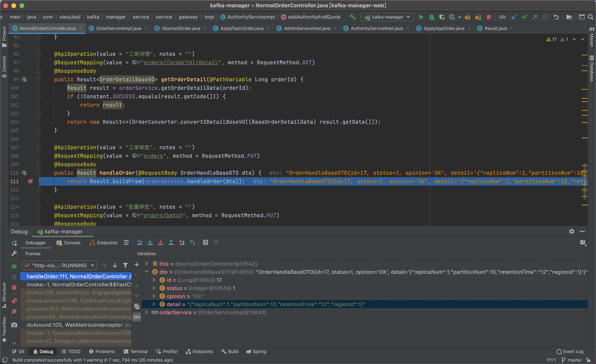This screenshot has height=364, width=596.
Task: Click the orders/batch mapping link
Action: tap(163, 215)
